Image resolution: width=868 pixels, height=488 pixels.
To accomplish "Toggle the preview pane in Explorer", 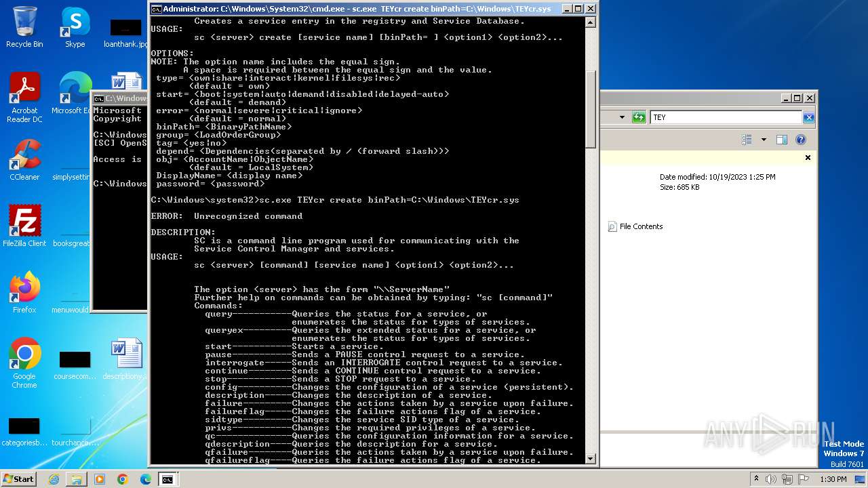I will point(781,140).
